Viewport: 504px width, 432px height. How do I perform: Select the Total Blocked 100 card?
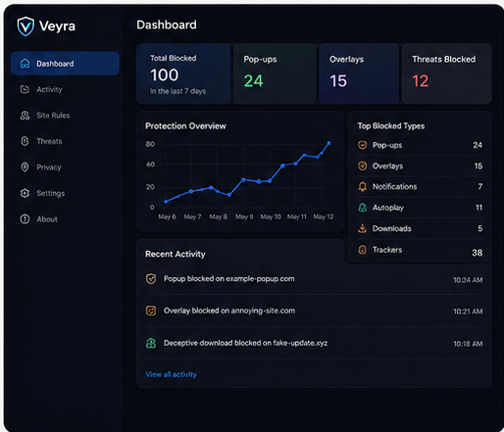pos(183,73)
